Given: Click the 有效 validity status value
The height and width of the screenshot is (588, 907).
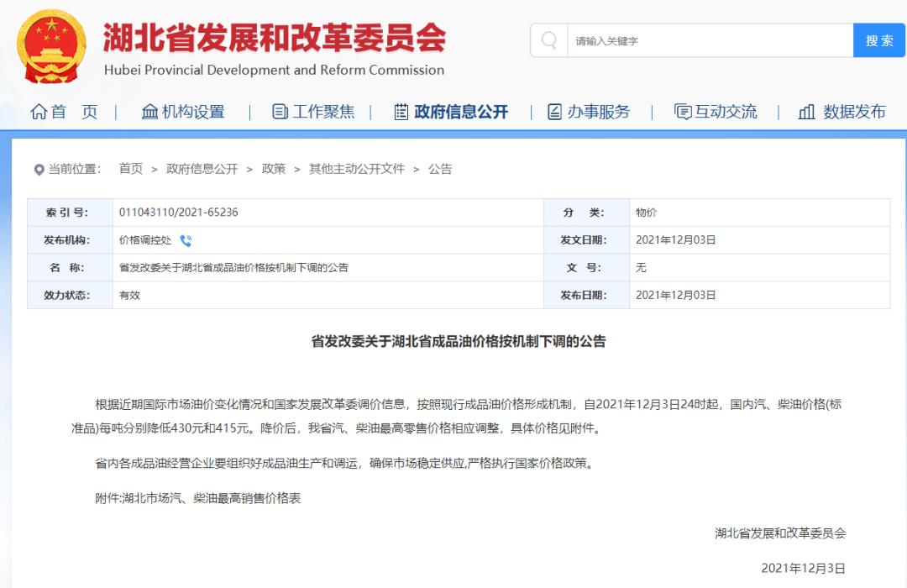Looking at the screenshot, I should click(129, 295).
